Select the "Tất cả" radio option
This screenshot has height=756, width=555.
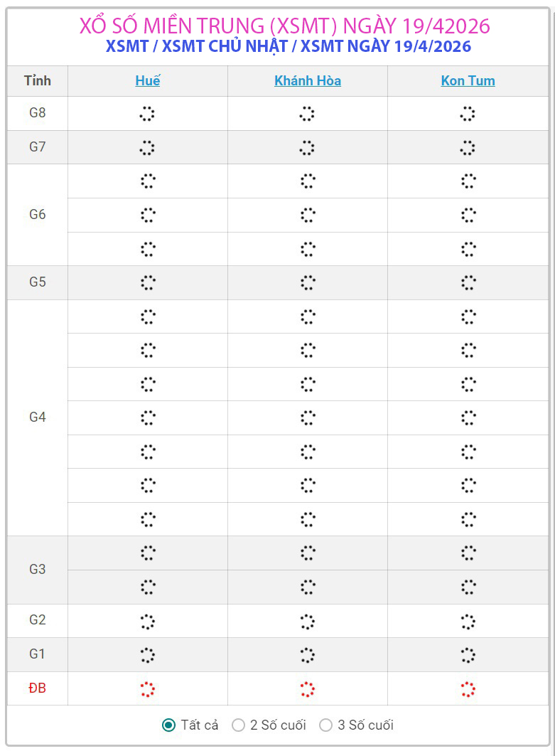click(x=168, y=725)
